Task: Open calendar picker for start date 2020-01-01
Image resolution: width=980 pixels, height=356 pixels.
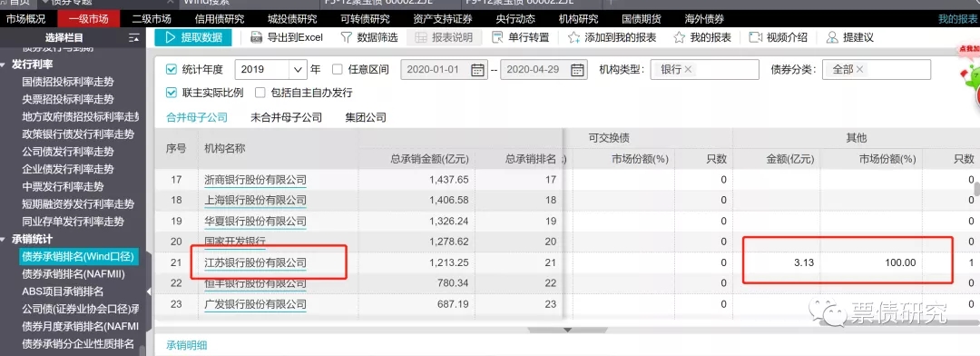Action: click(478, 69)
